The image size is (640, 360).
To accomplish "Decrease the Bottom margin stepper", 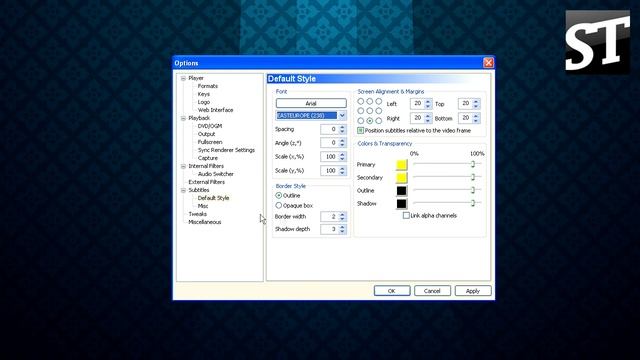I will (476, 121).
